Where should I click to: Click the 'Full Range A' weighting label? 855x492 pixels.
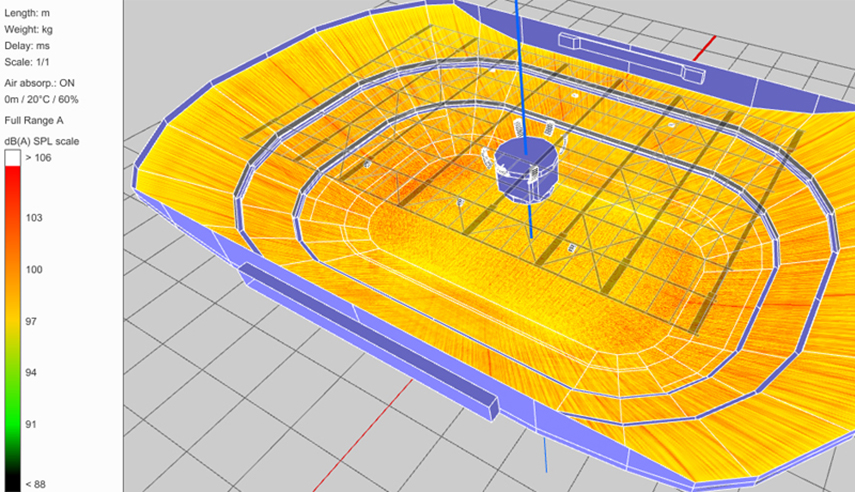click(34, 121)
